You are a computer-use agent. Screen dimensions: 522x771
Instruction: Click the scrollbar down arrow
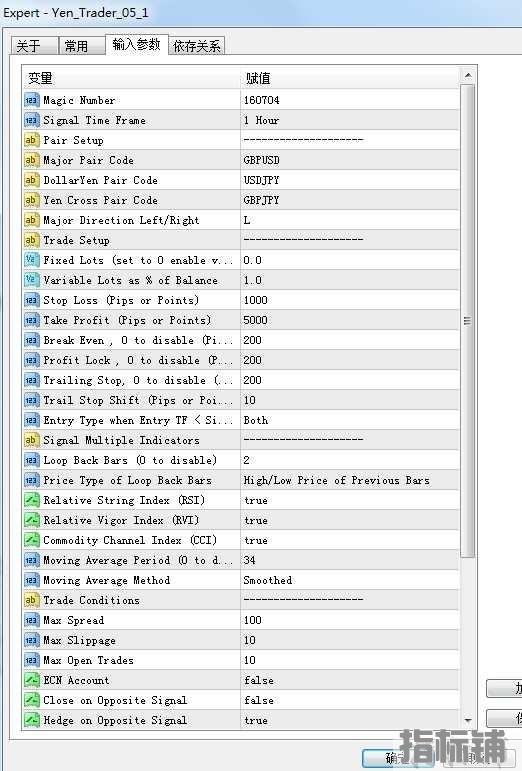coord(468,720)
